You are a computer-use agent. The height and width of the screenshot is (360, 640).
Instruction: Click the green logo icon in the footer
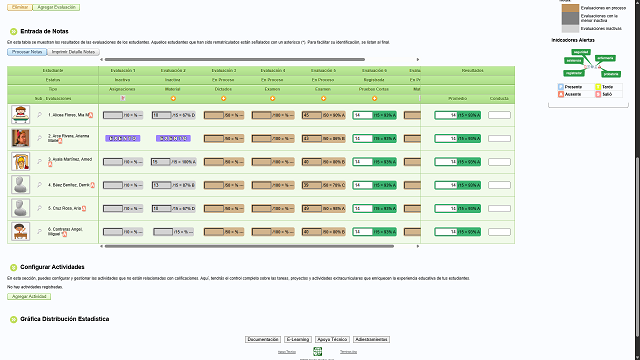318,351
